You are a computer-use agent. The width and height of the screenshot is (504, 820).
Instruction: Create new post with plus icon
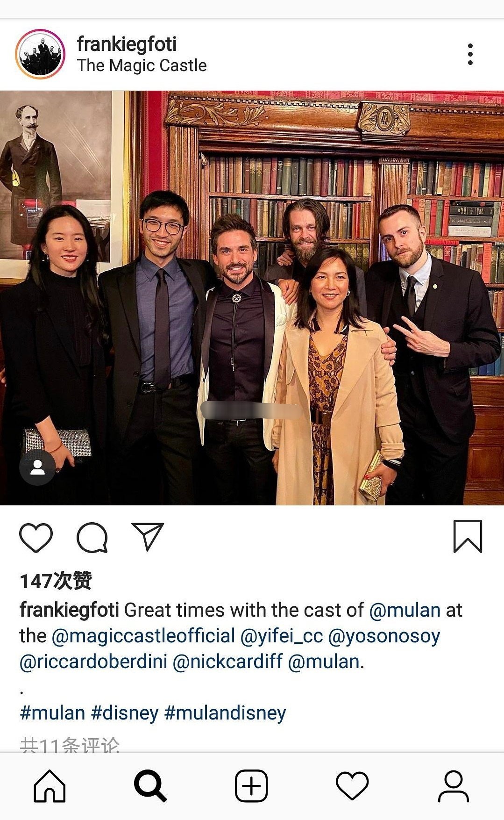point(251,786)
